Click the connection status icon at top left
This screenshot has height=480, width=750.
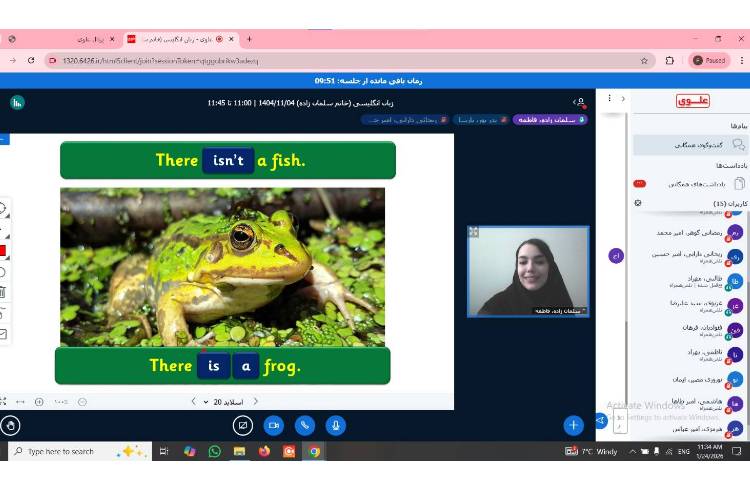pos(17,102)
